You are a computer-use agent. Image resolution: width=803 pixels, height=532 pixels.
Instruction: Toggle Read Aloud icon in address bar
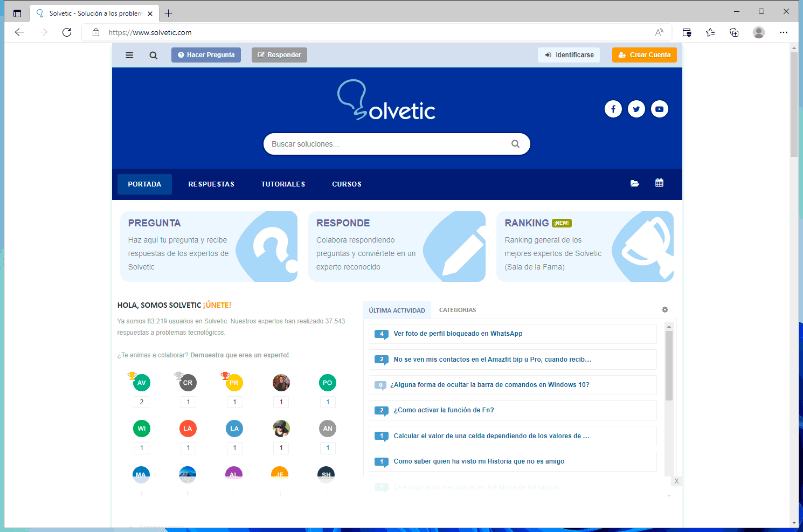click(x=659, y=32)
